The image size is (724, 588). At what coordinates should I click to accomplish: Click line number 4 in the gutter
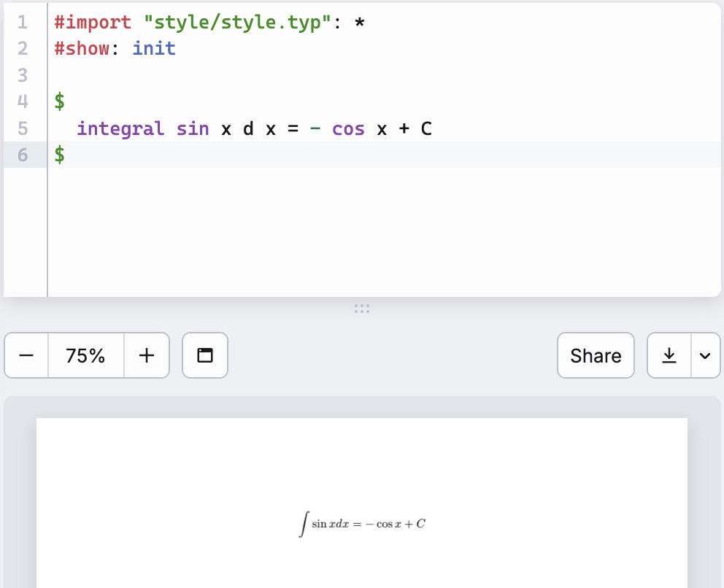[x=23, y=101]
